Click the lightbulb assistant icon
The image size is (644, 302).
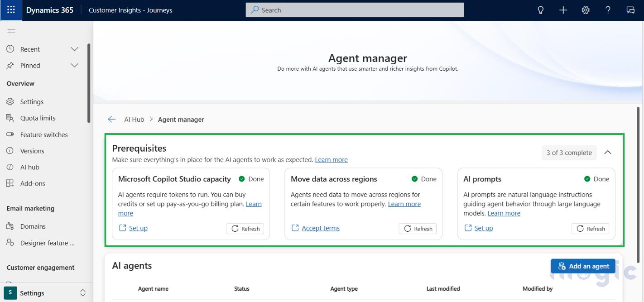(540, 10)
